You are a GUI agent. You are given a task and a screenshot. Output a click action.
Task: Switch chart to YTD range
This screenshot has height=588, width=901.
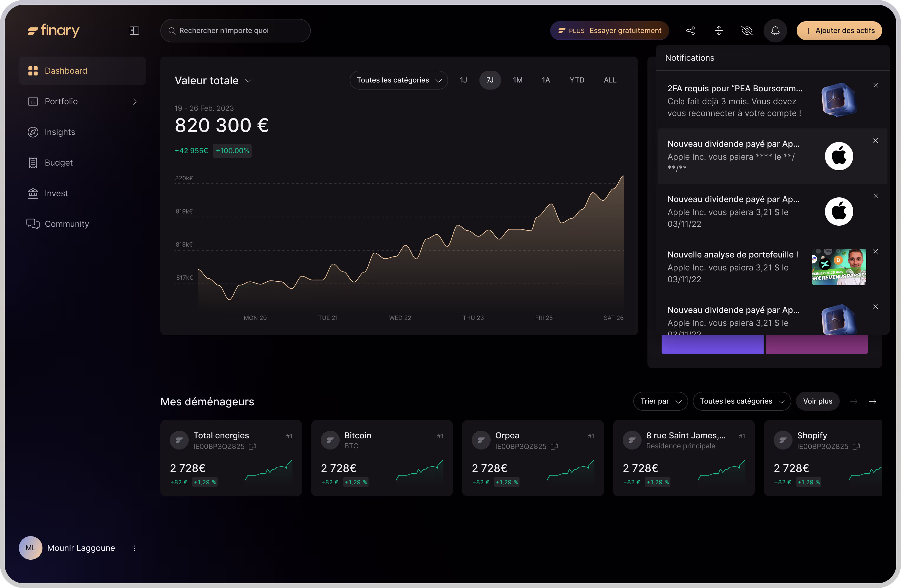point(577,80)
